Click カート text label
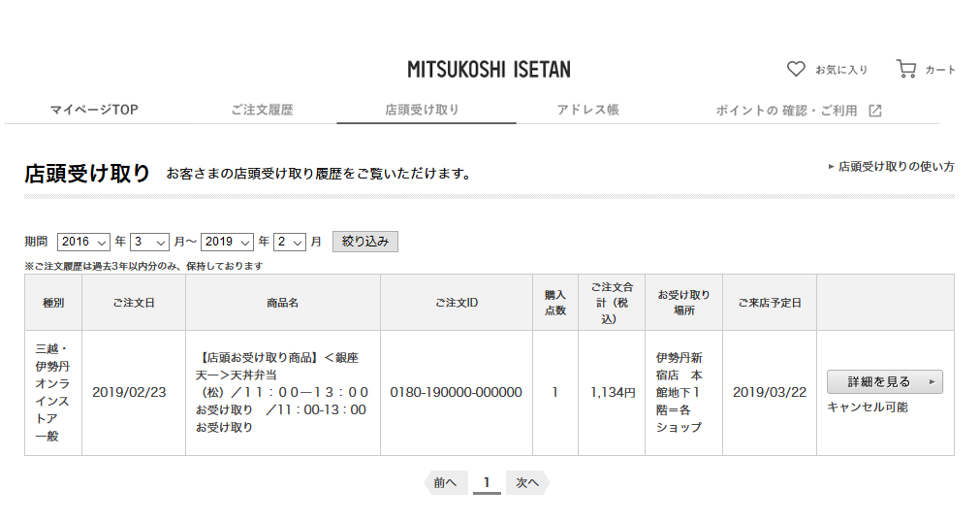The height and width of the screenshot is (522, 980). pos(940,70)
